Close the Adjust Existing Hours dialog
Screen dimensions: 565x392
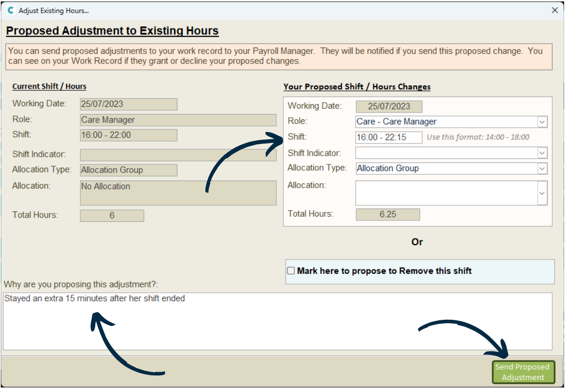tap(555, 10)
